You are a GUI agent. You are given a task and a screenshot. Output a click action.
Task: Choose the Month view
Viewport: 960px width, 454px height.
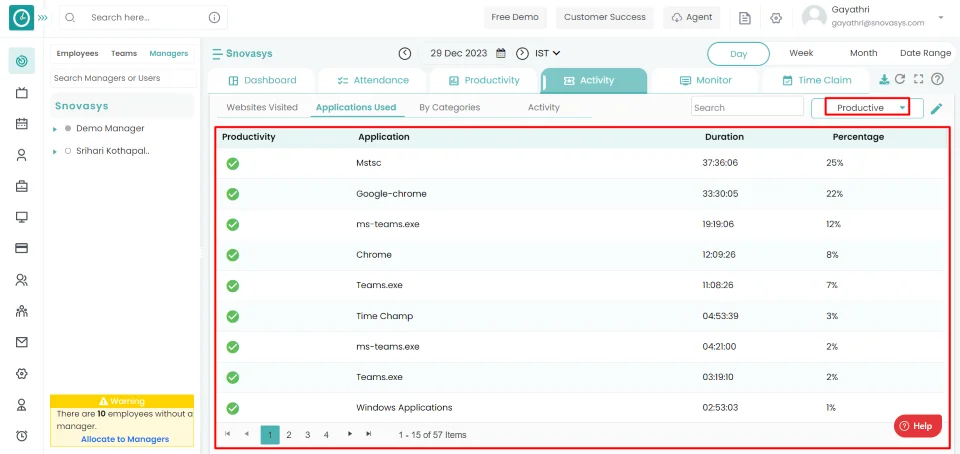[863, 53]
